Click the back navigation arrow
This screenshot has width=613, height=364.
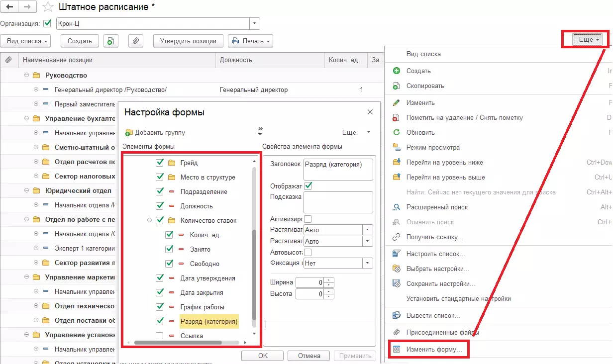pyautogui.click(x=9, y=7)
